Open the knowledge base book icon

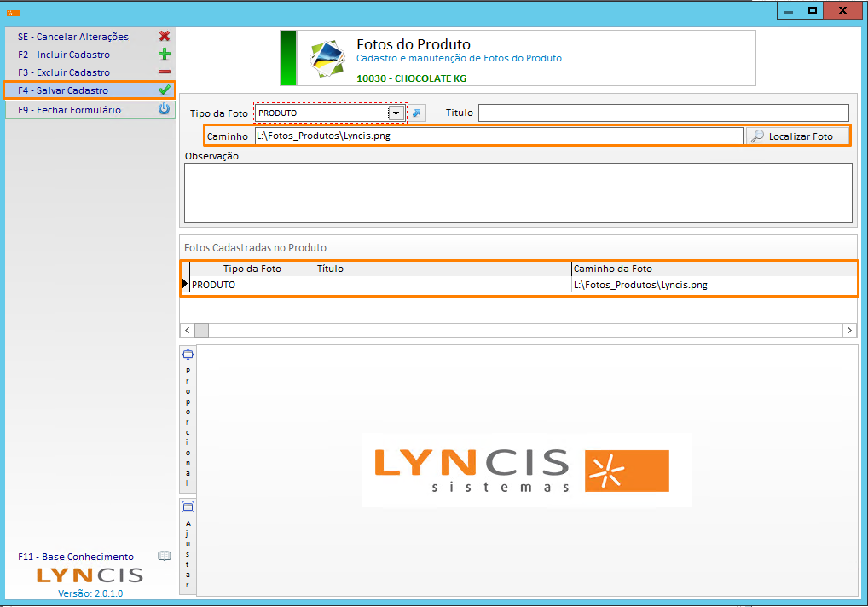click(165, 556)
